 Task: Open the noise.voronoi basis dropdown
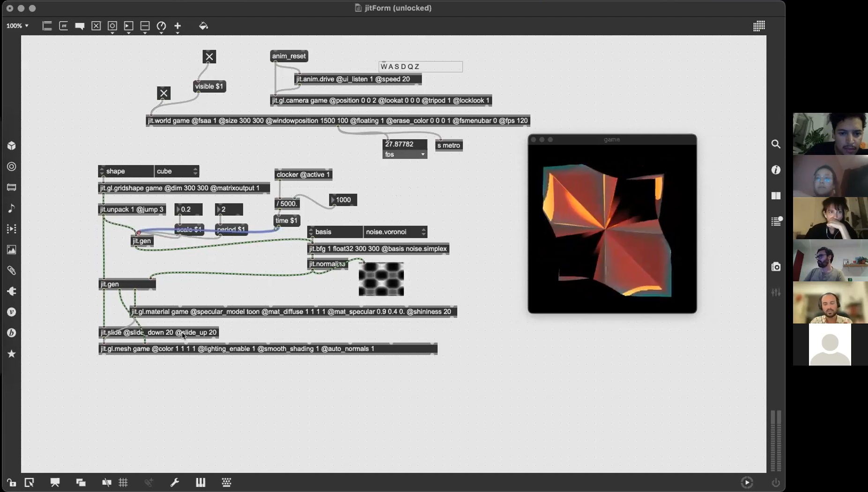(395, 232)
